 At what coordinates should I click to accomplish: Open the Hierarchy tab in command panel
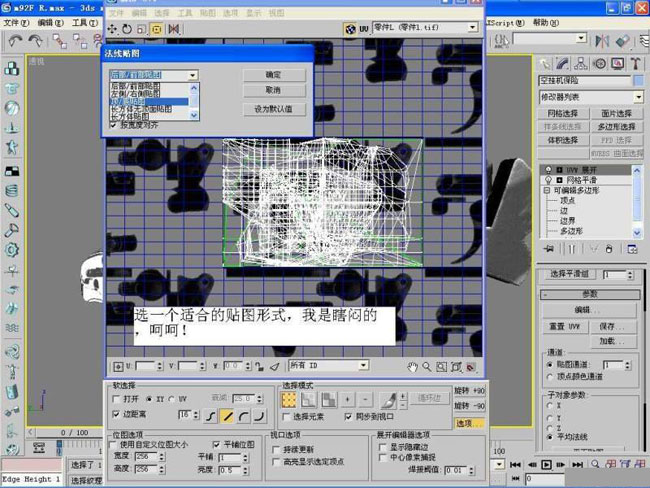tap(581, 63)
